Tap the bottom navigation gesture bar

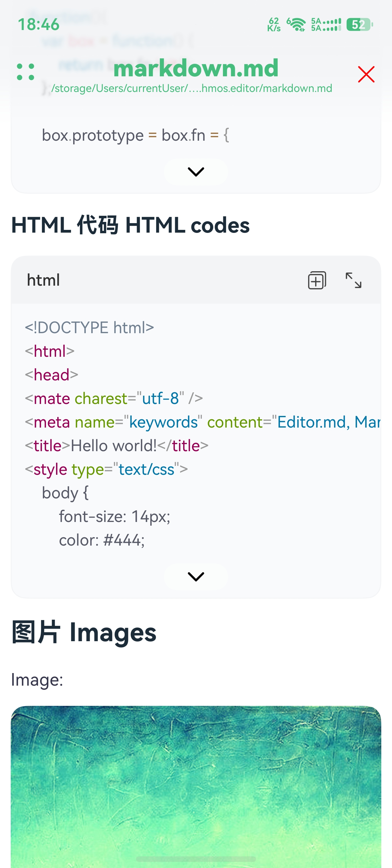(196, 858)
